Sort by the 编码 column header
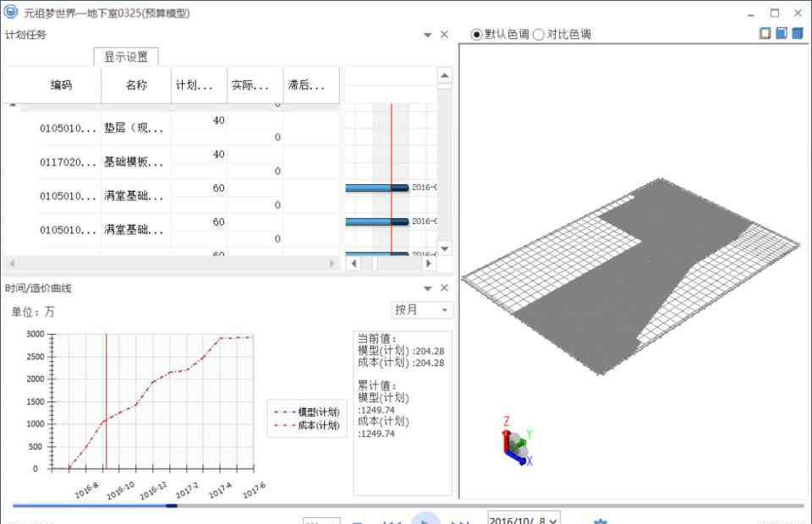 (61, 85)
